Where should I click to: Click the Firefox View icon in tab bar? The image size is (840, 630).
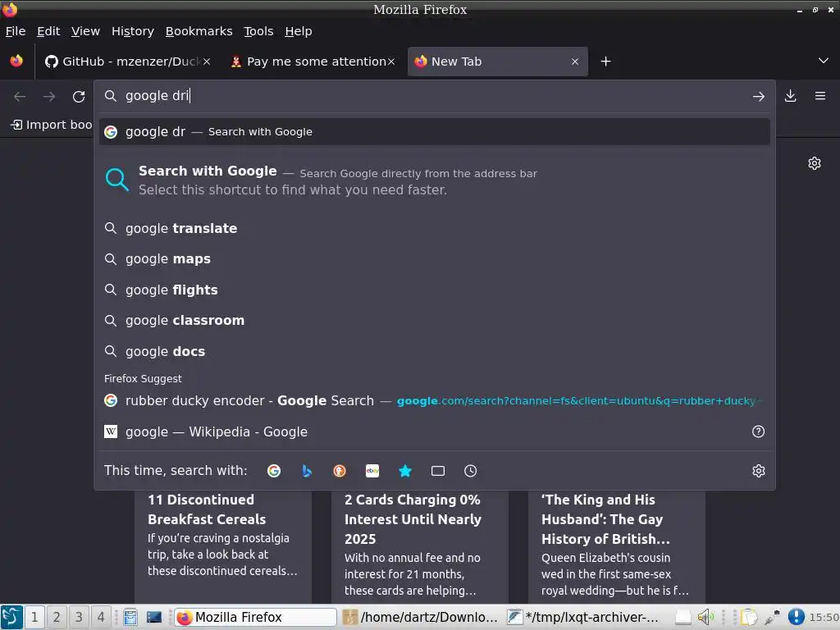point(16,61)
